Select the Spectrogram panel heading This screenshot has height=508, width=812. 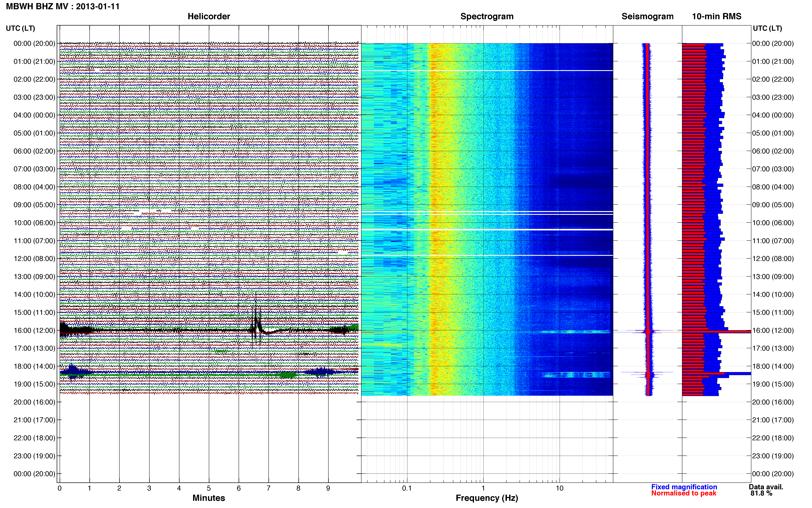pos(487,16)
